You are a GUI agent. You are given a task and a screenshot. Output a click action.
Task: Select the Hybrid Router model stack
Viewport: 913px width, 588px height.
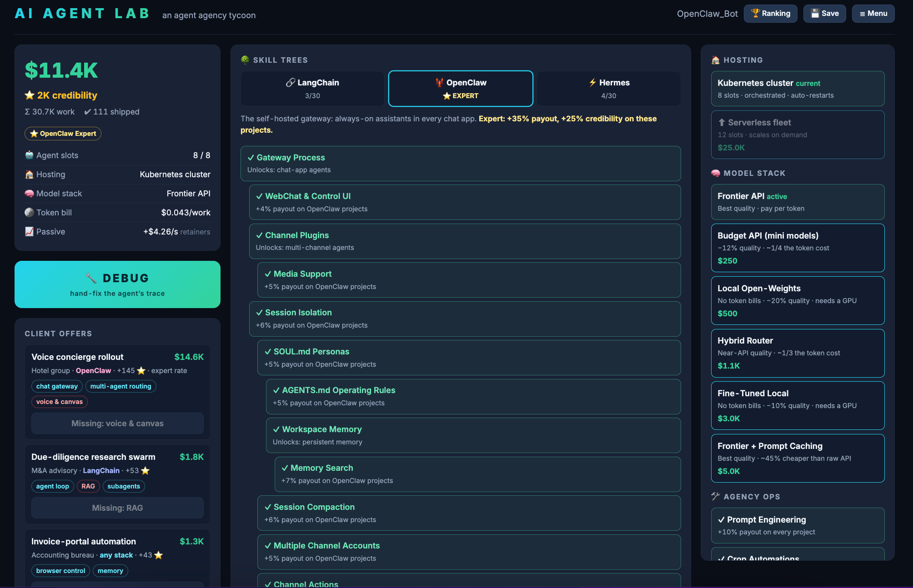[x=798, y=353]
